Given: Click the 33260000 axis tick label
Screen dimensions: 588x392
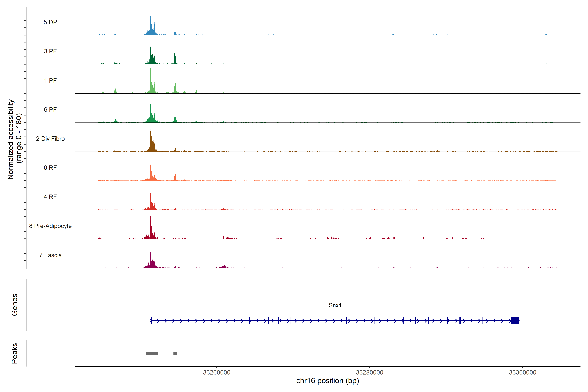Looking at the screenshot, I should [217, 373].
